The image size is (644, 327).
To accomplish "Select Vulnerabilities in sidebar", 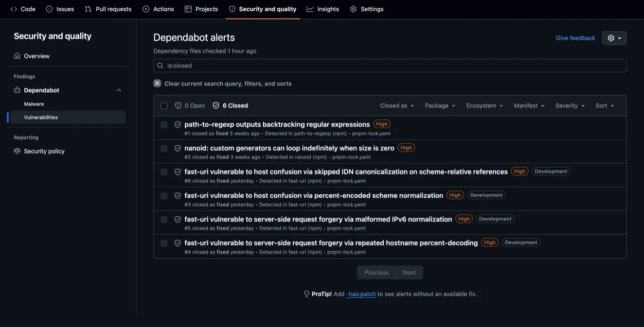I will point(68,117).
